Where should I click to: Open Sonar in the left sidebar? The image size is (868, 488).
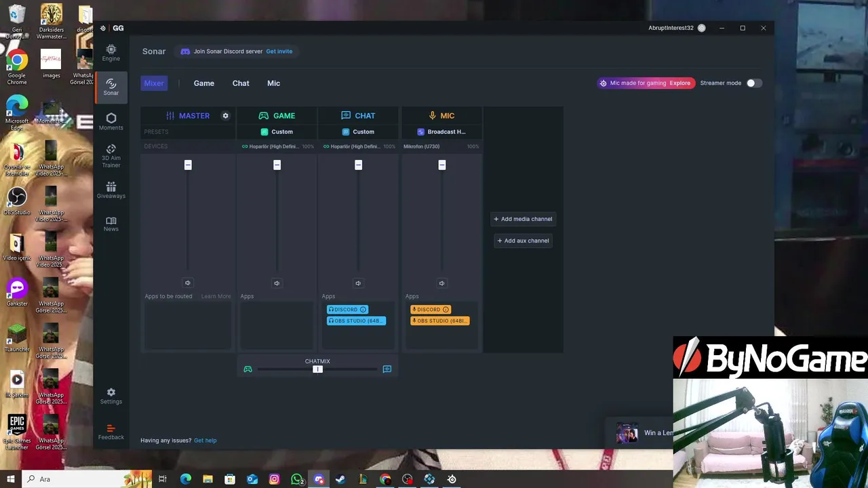(x=111, y=87)
